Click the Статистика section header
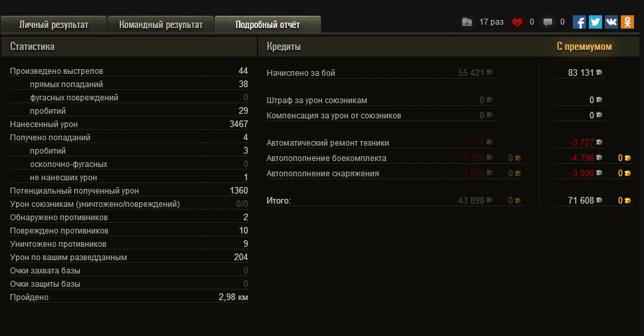This screenshot has width=644, height=336. (33, 47)
